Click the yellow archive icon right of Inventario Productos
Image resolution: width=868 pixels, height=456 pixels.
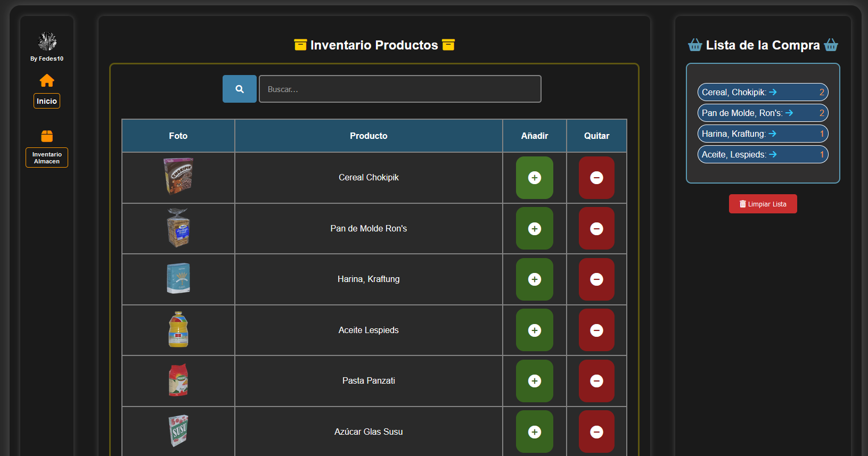pos(448,45)
